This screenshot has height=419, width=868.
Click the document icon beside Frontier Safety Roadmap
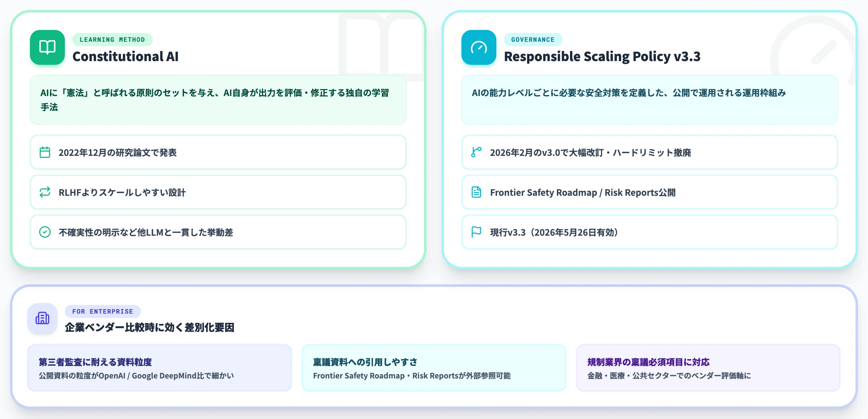476,192
